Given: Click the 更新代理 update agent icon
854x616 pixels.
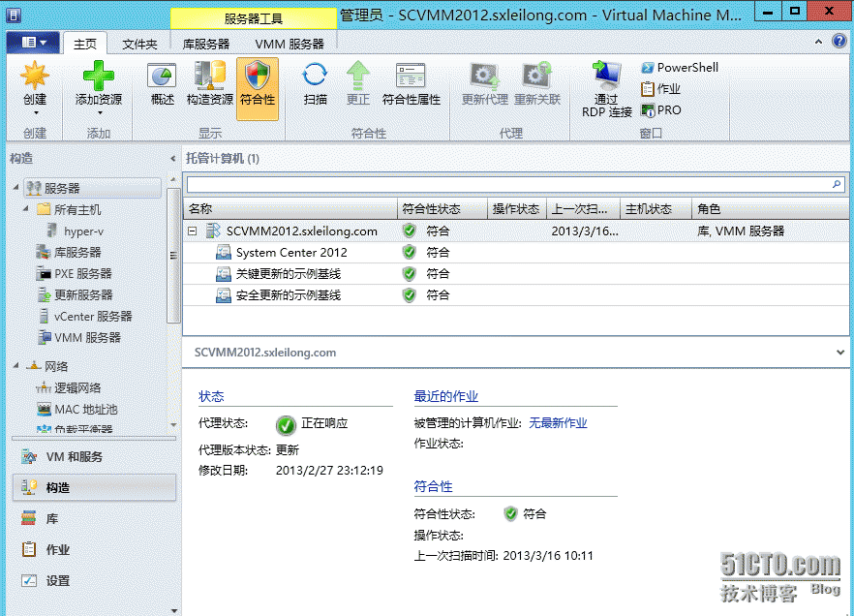Looking at the screenshot, I should pos(485,76).
